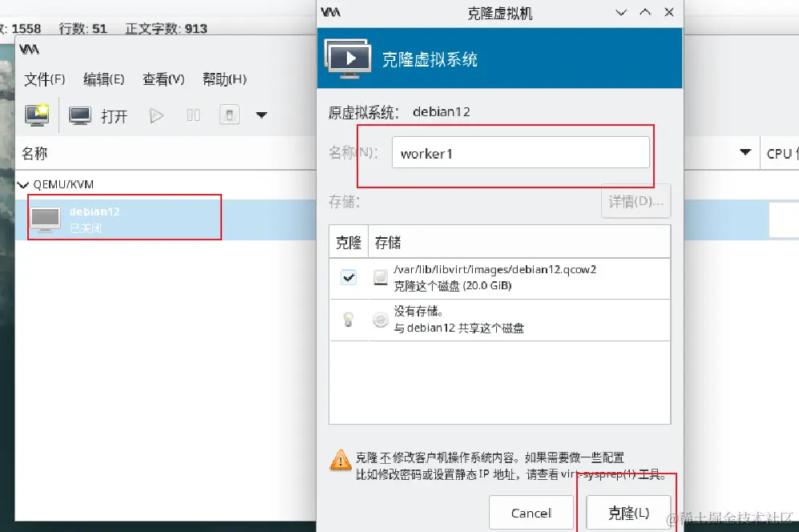Close the 克隆虚拟机 dialog
Viewport: 799px width, 532px height.
[669, 12]
